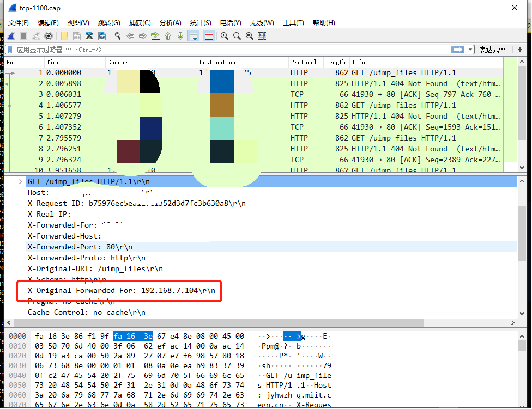The width and height of the screenshot is (532, 409).
Task: Add a filter button with plus icon
Action: coord(520,50)
